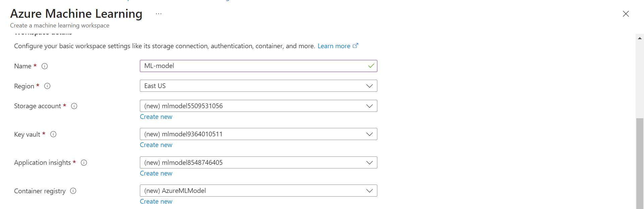Open the ellipsis more options menu
This screenshot has height=209, width=644.
[159, 14]
